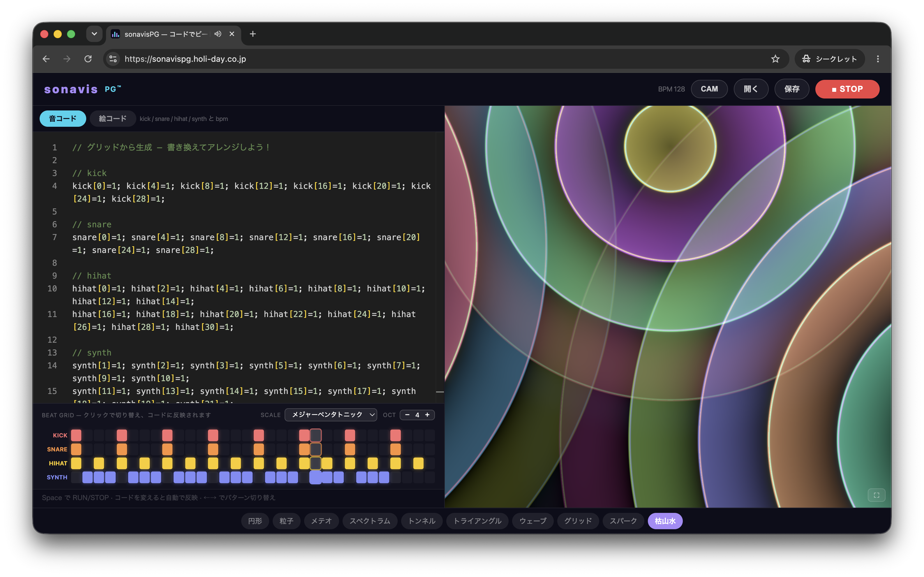The height and width of the screenshot is (577, 924).
Task: Click the code text 'kick[0]=1;'
Action: 96,186
